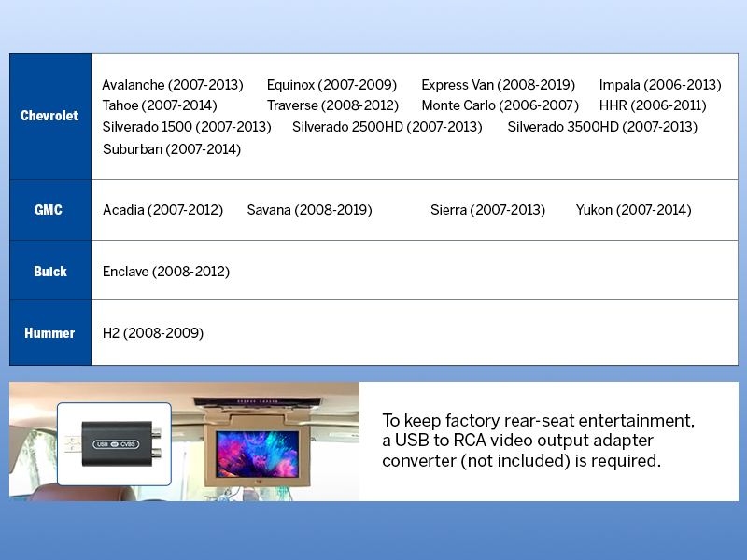The height and width of the screenshot is (560, 747).
Task: Click the Buick brand label
Action: pos(50,272)
